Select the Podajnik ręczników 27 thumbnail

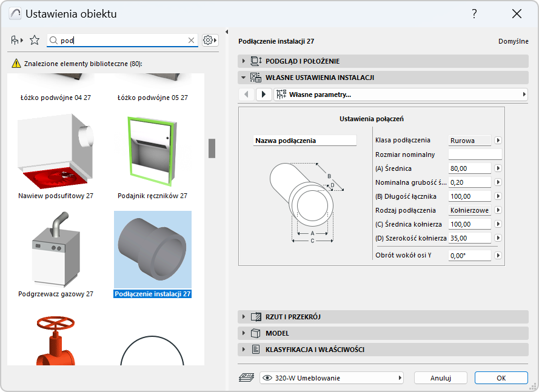point(153,152)
